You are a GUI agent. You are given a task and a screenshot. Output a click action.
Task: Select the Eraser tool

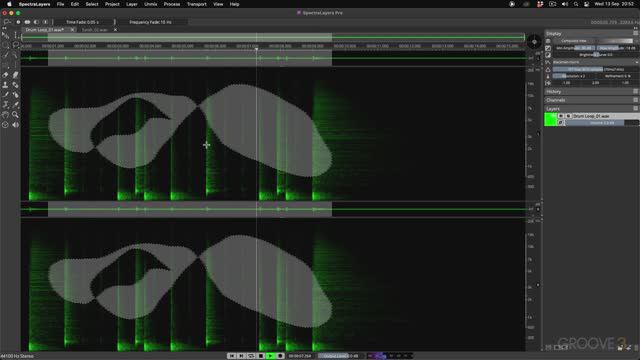pyautogui.click(x=5, y=75)
